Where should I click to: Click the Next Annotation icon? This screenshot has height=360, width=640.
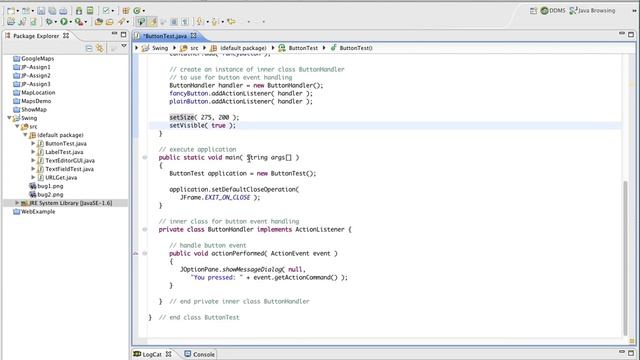click(200, 22)
